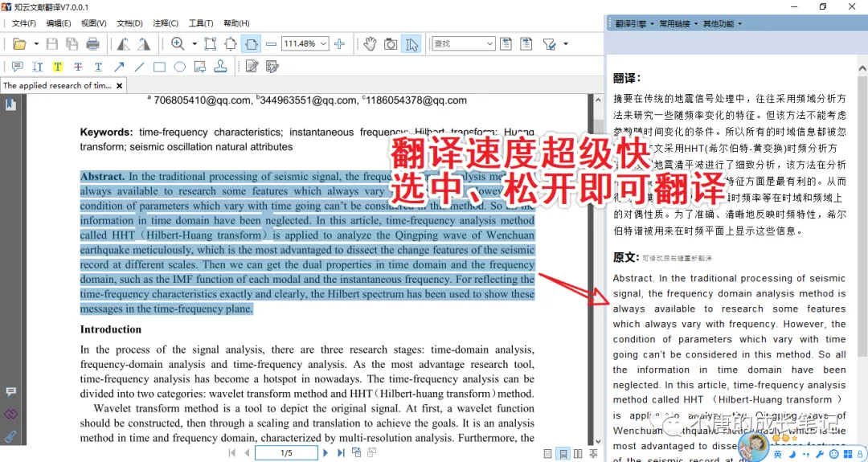Select the snapshot camera tool

[x=391, y=43]
